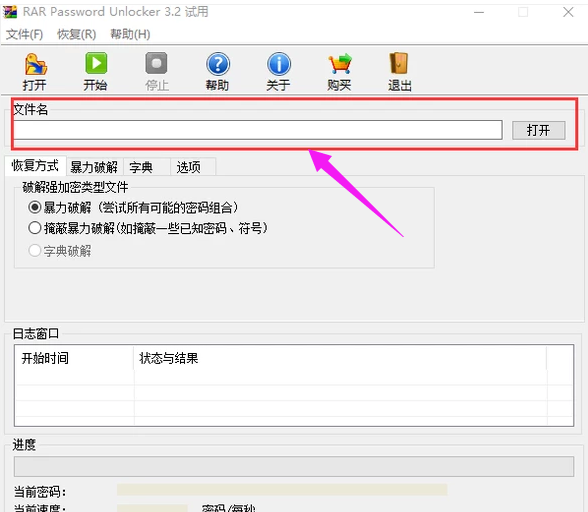Open the 帮助(H) menu
Viewport: 588px width, 512px height.
point(130,35)
